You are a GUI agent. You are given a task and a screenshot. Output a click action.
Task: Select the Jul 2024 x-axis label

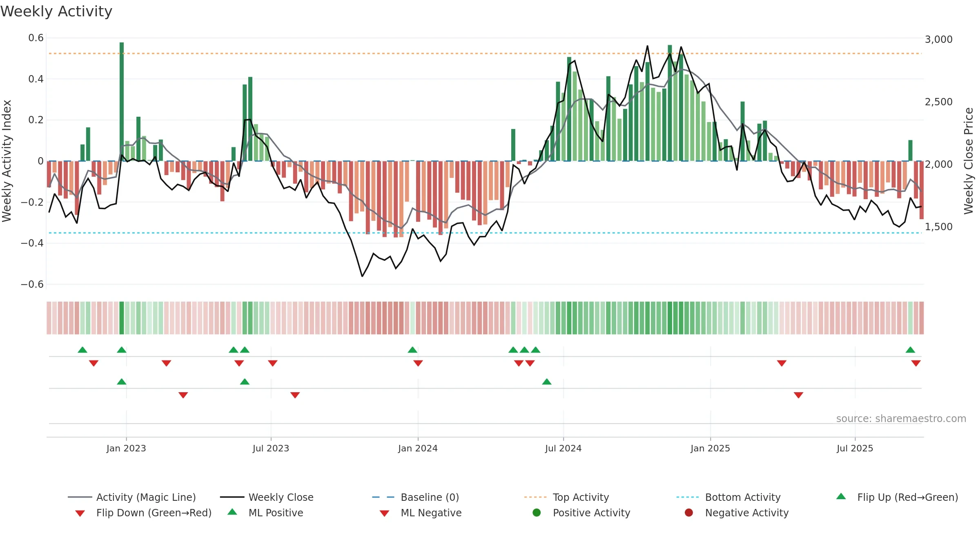coord(563,448)
